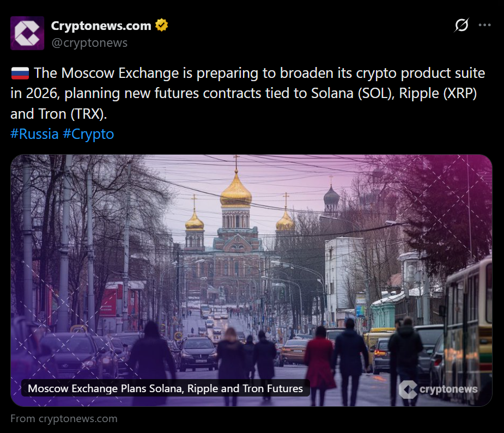
Task: Click the Russian flag emoji
Action: [x=20, y=73]
